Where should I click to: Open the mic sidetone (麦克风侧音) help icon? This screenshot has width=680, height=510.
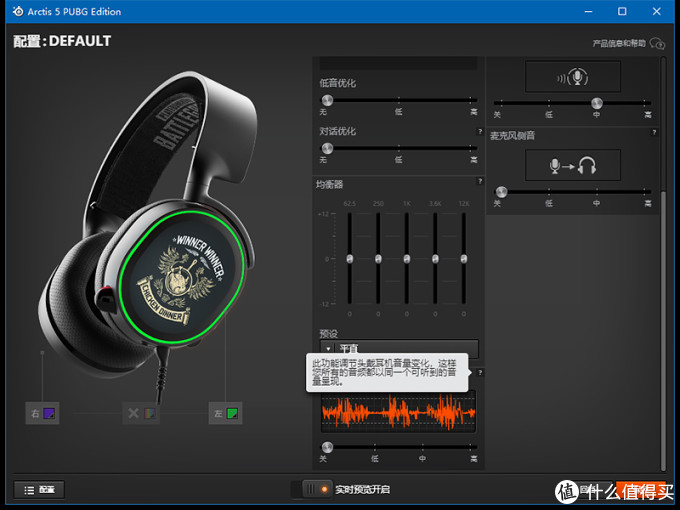click(654, 132)
